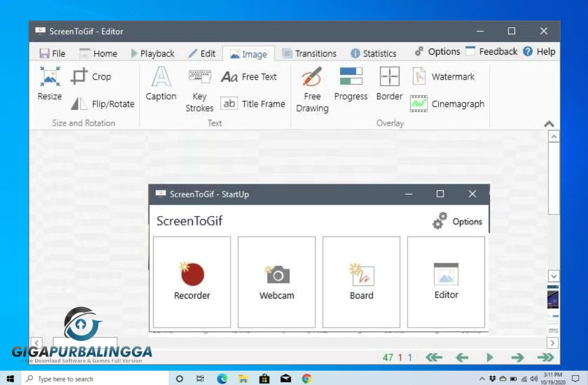Image resolution: width=588 pixels, height=385 pixels.
Task: Click the vertical scrollbar down arrow
Action: (x=553, y=276)
